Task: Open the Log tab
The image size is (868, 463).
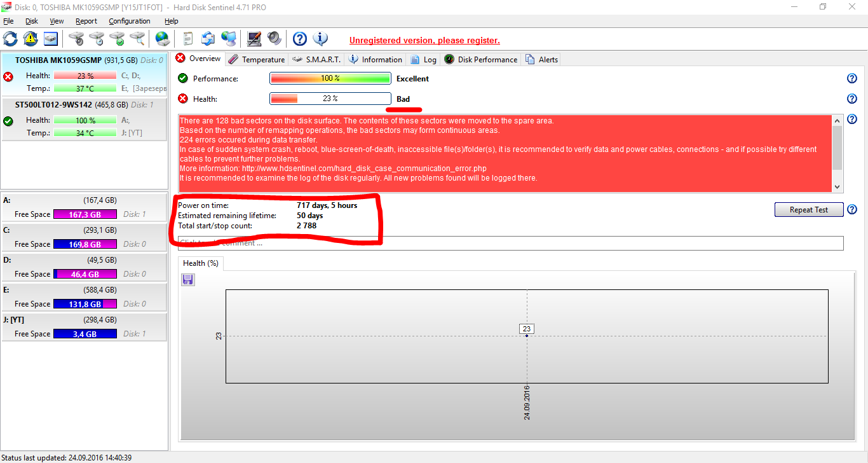Action: tap(424, 60)
